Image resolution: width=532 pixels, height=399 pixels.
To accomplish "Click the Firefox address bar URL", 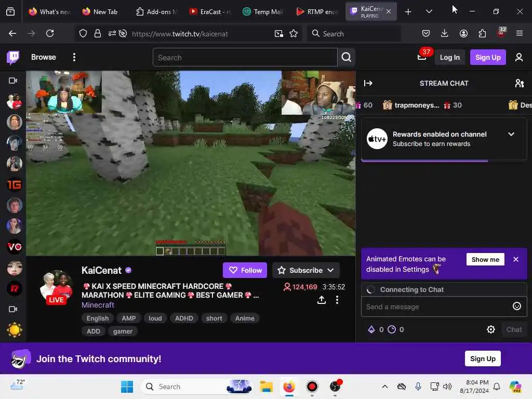I will tap(179, 34).
